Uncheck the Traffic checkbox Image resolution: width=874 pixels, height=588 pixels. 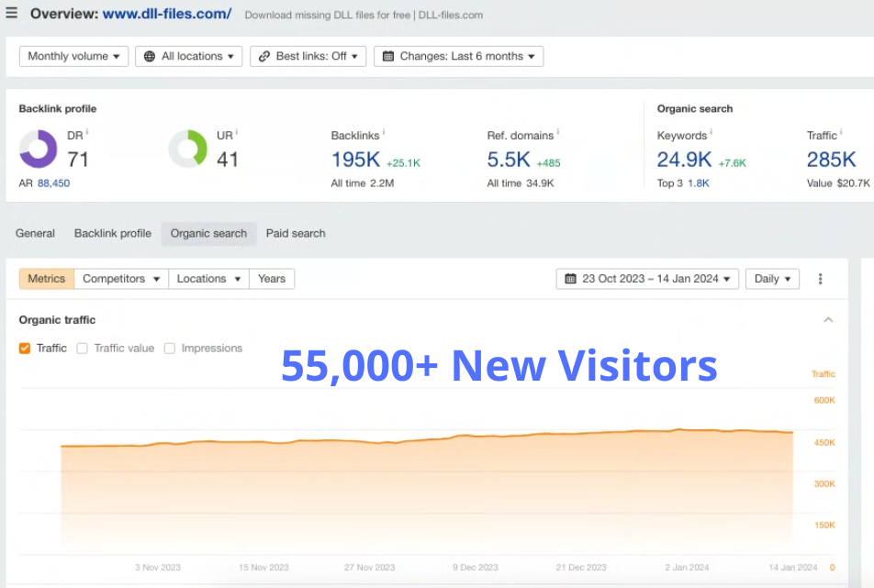coord(26,348)
